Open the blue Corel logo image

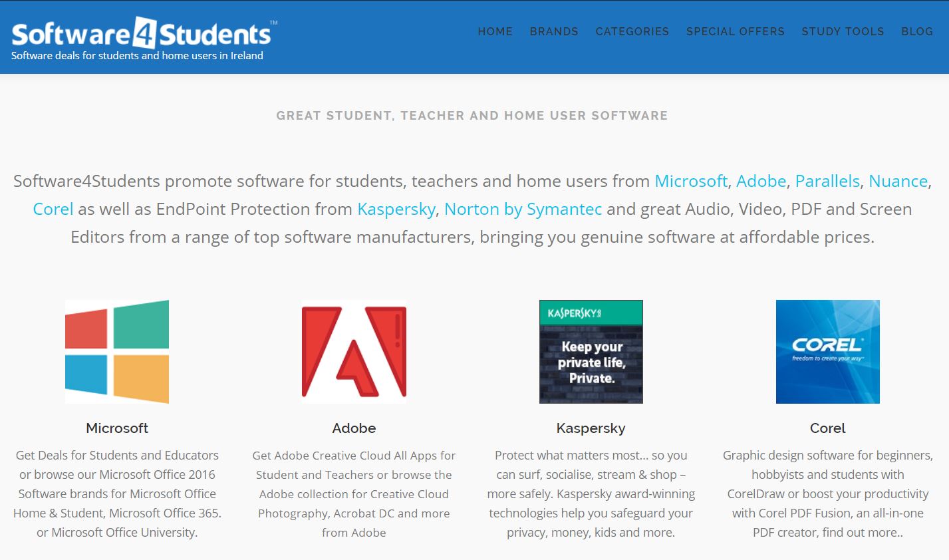point(828,352)
